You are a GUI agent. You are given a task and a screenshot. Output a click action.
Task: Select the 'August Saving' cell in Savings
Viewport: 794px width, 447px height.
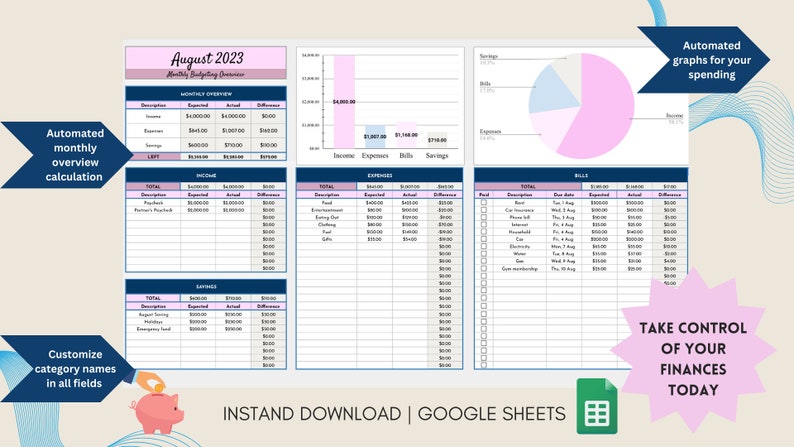click(x=153, y=314)
